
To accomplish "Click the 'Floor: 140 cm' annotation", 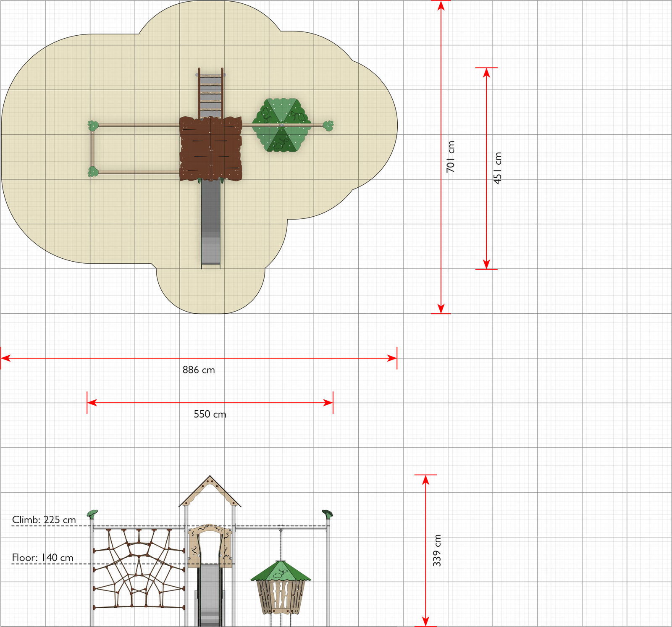I will click(x=42, y=558).
